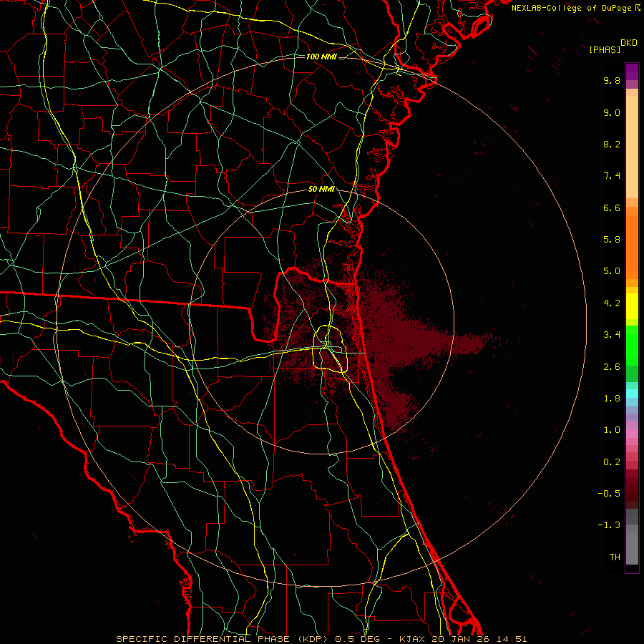644x644 pixels.
Task: Click the 1.8 legend value
Action: 612,399
